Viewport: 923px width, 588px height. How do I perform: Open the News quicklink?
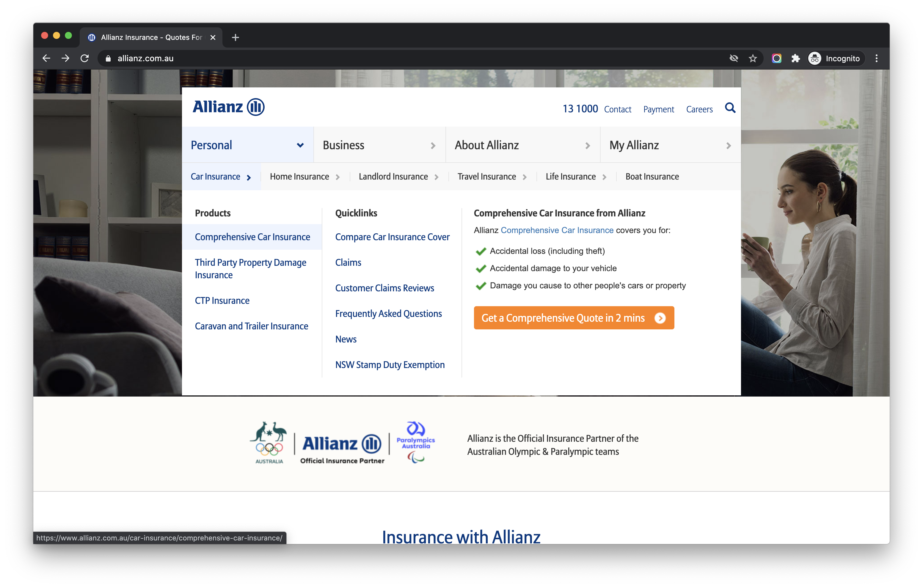[346, 339]
